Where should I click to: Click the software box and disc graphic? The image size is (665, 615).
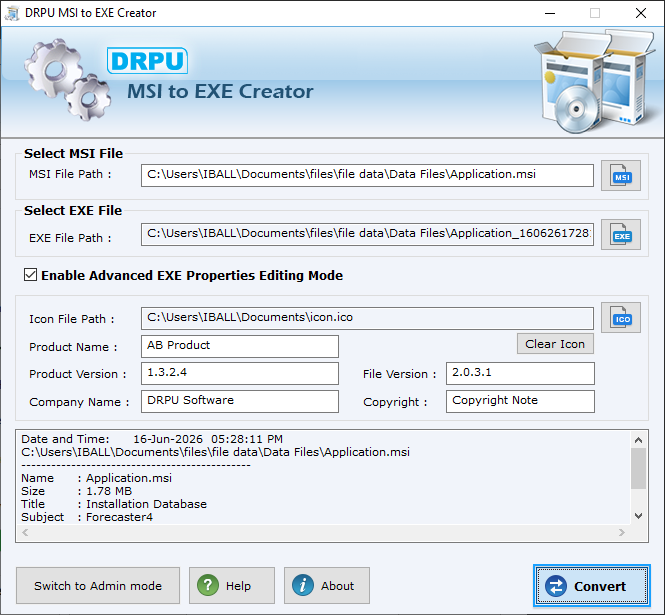[594, 81]
